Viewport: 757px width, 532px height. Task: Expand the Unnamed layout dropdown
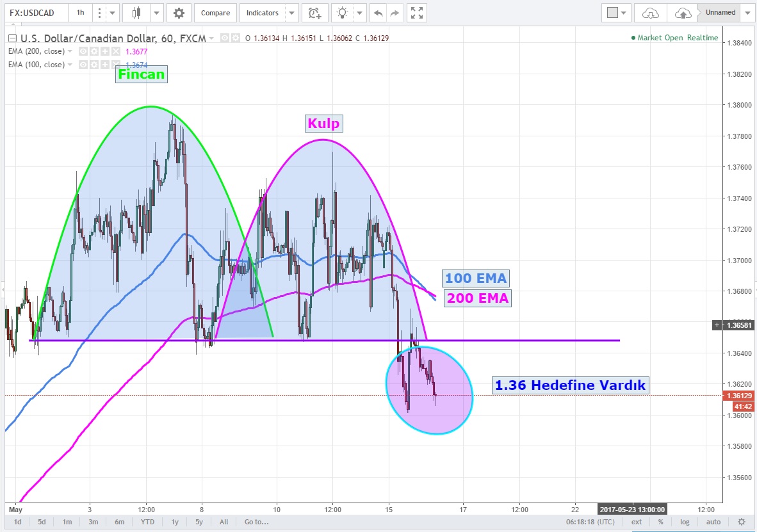click(748, 13)
